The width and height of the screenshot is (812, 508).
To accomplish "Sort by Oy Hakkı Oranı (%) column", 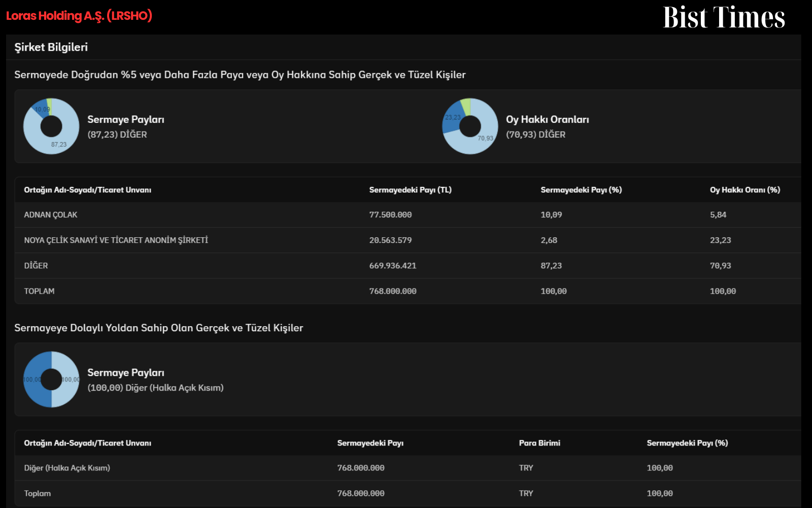I will click(x=745, y=190).
